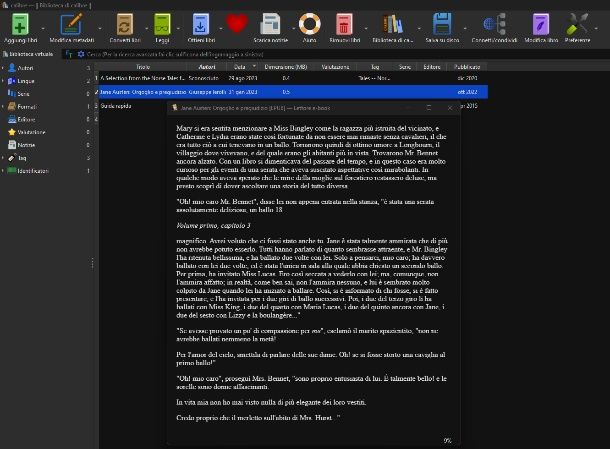Click the Aiuto lifebuoy icon
Viewport: 610px width, 449px height.
click(x=309, y=24)
